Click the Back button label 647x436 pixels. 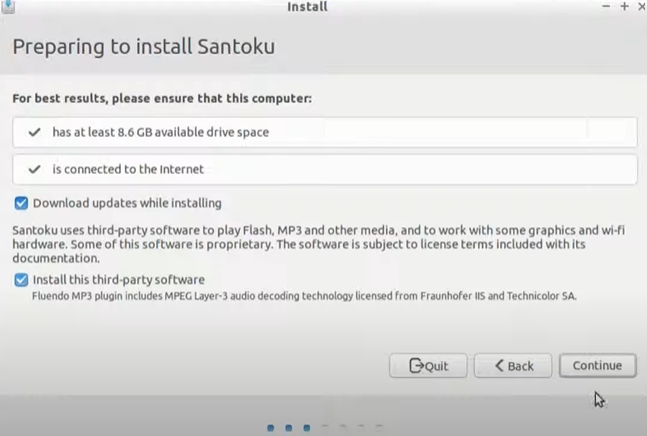click(521, 366)
